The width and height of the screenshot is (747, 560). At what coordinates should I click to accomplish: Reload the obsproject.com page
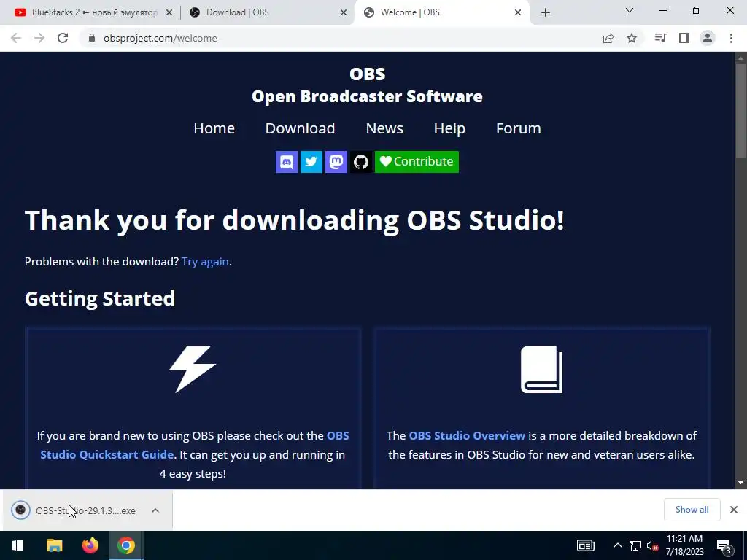(x=63, y=38)
